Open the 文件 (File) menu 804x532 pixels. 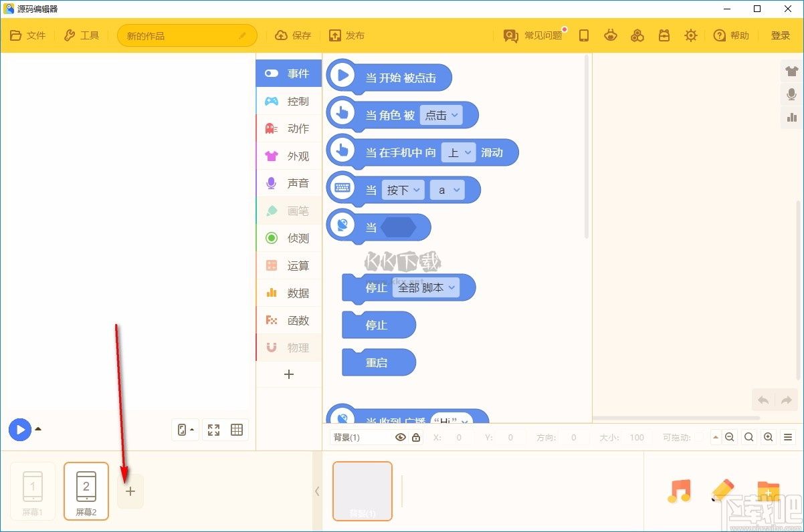[28, 35]
